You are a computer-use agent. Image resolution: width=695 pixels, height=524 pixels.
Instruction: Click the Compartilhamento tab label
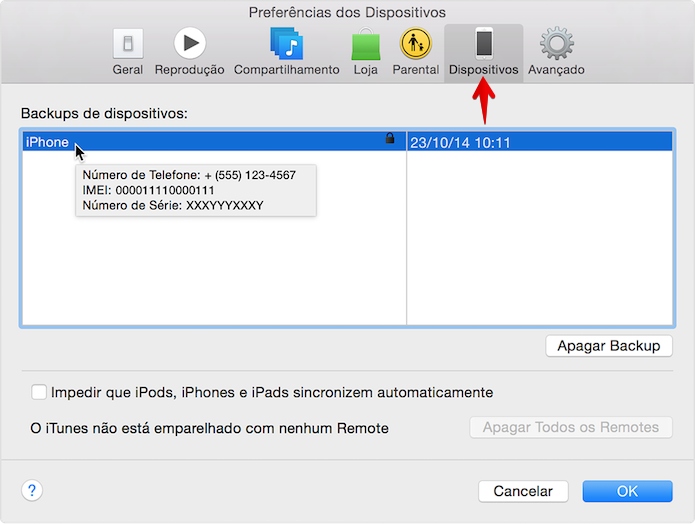click(x=287, y=70)
